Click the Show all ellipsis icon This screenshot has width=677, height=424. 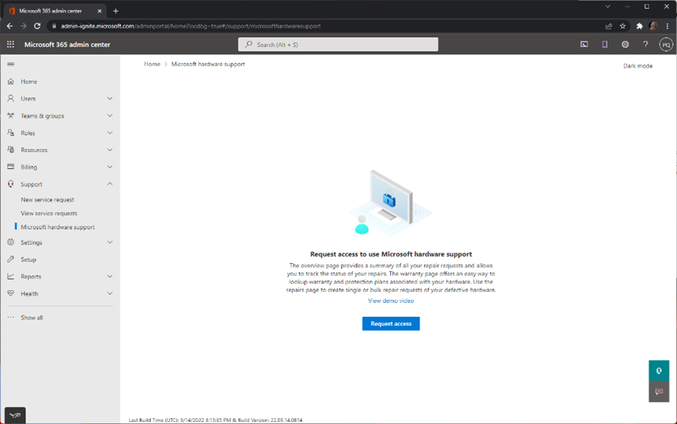point(11,317)
